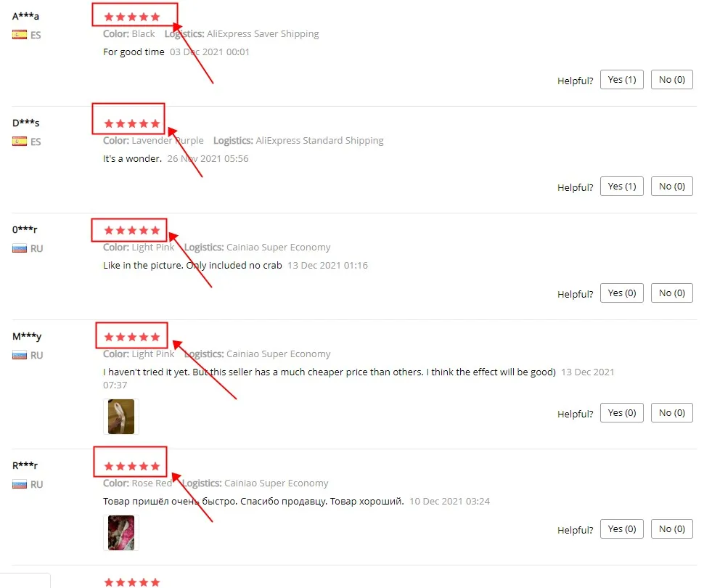Screen dimensions: 704x588
Task: Click five-star rating of A***a review
Action: [132, 17]
